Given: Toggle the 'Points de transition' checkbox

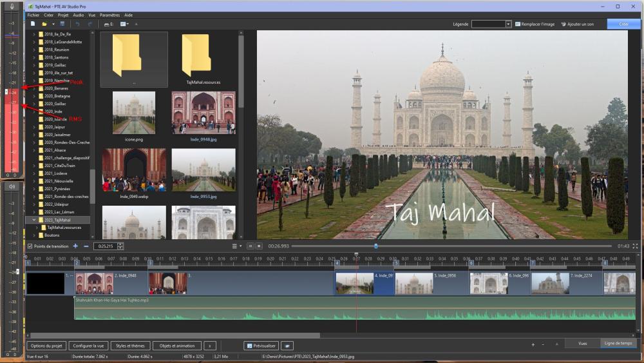Looking at the screenshot, I should [x=30, y=246].
